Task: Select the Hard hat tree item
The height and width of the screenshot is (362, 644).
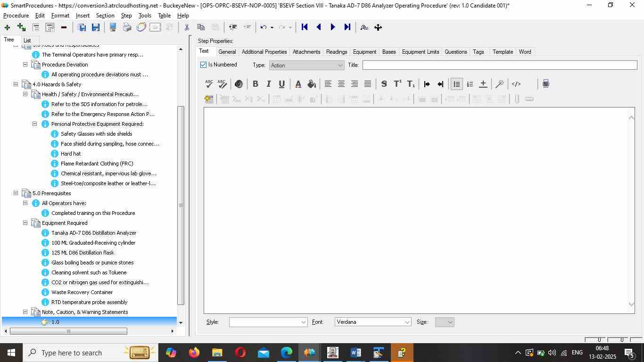Action: click(x=71, y=154)
